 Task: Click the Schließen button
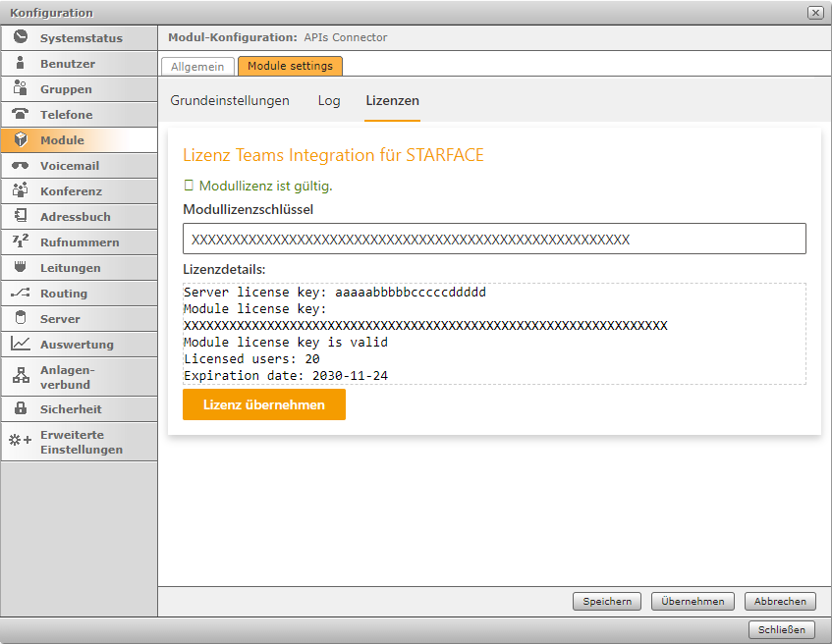(782, 629)
